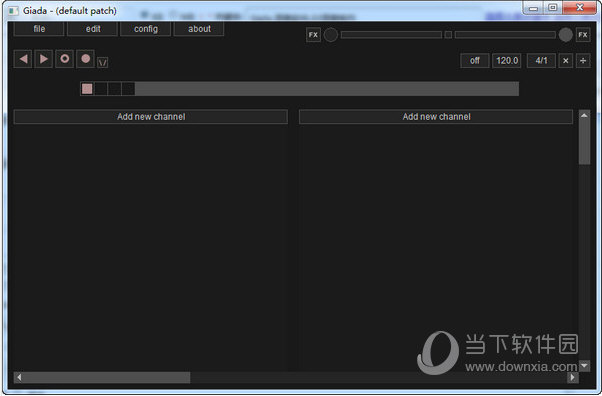Image resolution: width=602 pixels, height=396 pixels.
Task: Toggle the in-to-out monitor checkbox
Action: click(448, 35)
